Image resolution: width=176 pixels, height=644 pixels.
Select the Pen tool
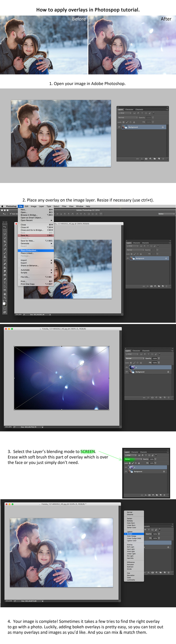5,279
